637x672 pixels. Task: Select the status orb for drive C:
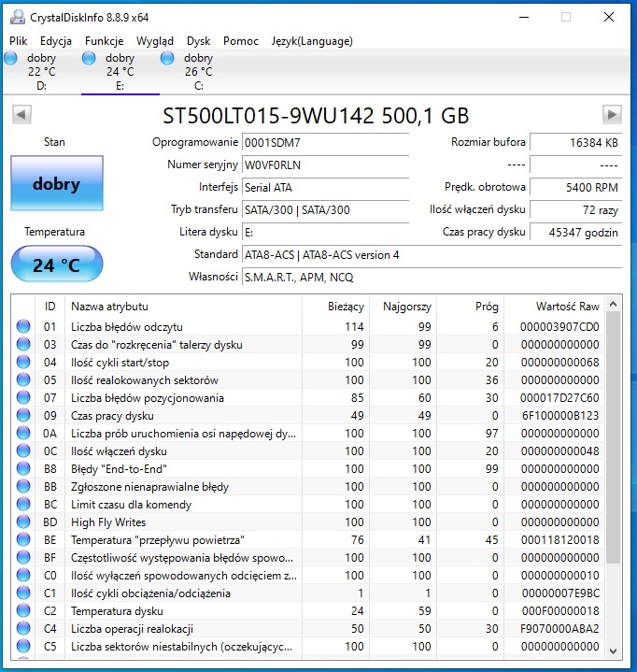tap(167, 58)
